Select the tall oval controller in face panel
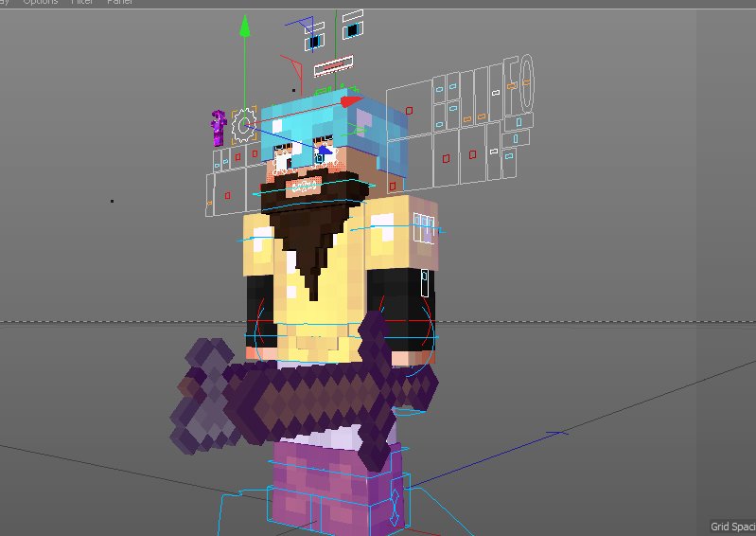 526,83
